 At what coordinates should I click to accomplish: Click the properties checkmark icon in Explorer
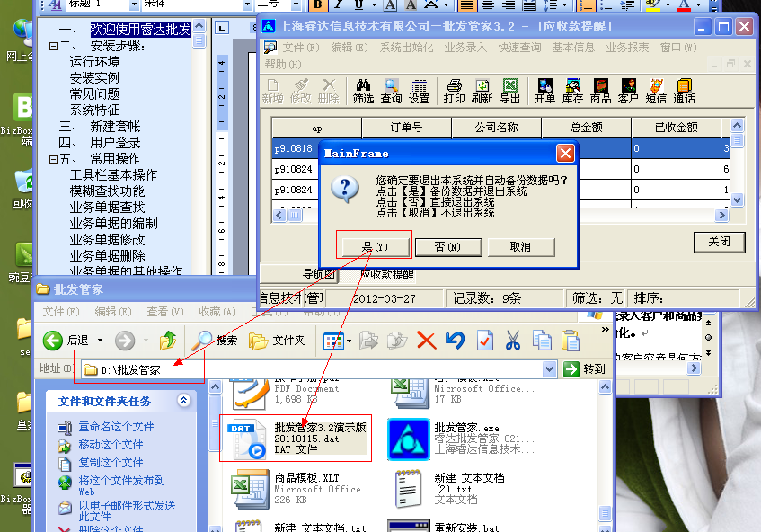[x=485, y=341]
